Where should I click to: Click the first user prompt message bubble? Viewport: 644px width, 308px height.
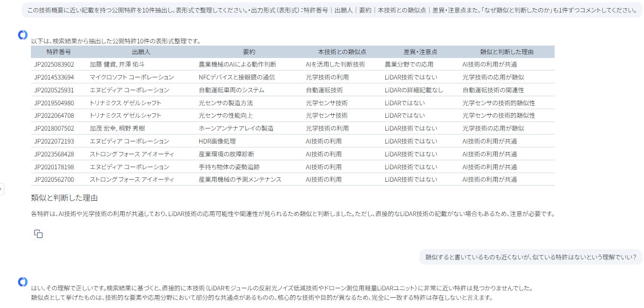coord(332,10)
